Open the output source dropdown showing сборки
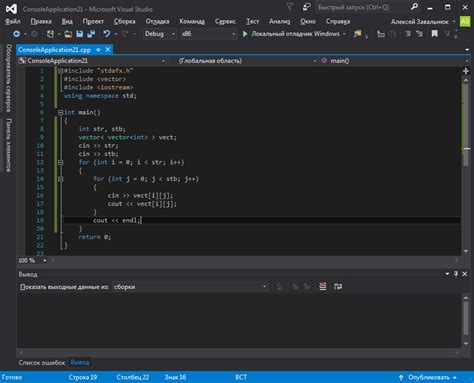This screenshot has height=383, width=474. coord(190,287)
